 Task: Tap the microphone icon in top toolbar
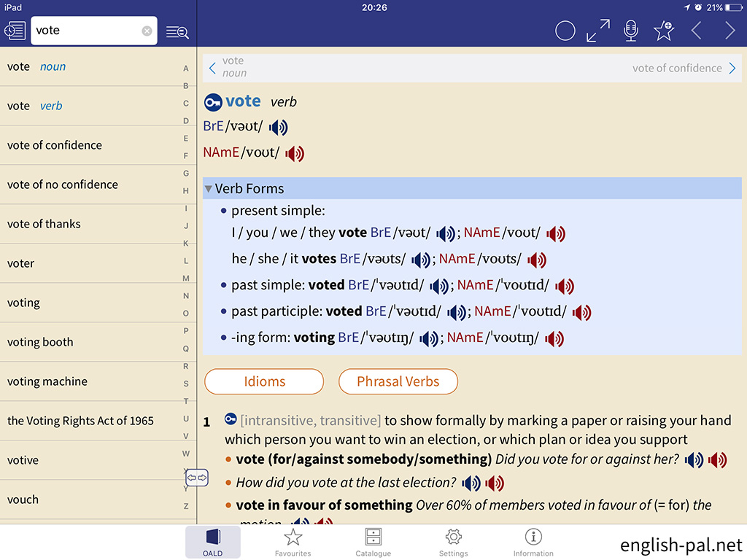pyautogui.click(x=631, y=31)
